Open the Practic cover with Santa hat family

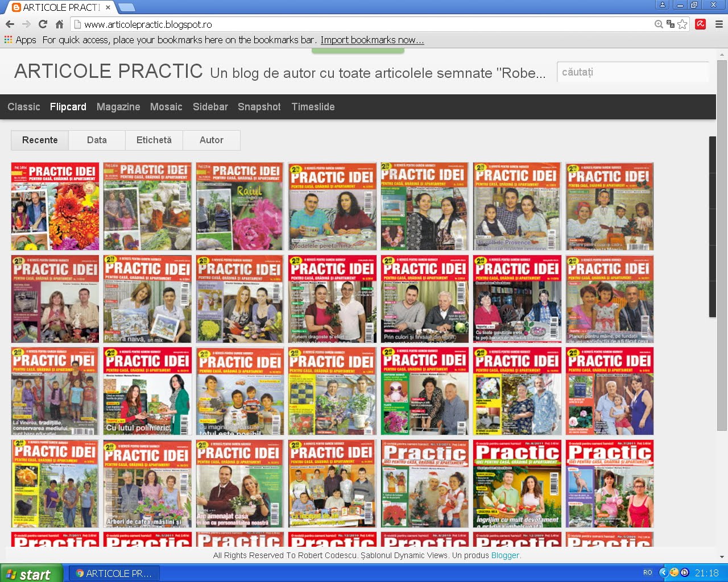pyautogui.click(x=425, y=484)
